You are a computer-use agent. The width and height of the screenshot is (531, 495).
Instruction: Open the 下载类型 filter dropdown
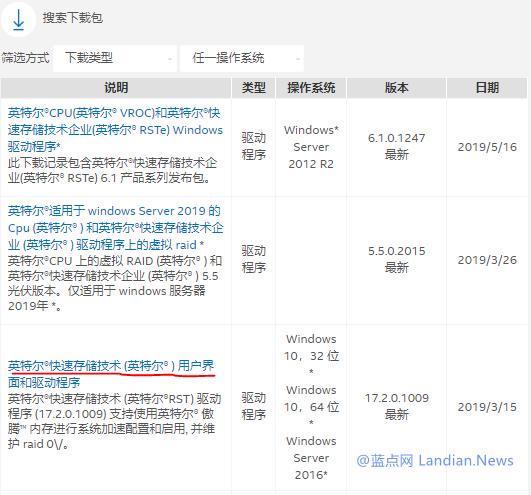point(115,58)
